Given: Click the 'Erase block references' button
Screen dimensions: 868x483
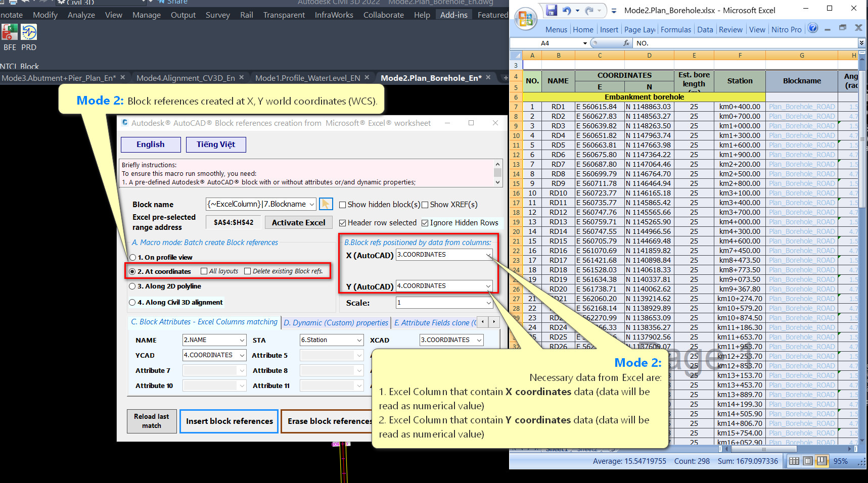Looking at the screenshot, I should point(329,421).
